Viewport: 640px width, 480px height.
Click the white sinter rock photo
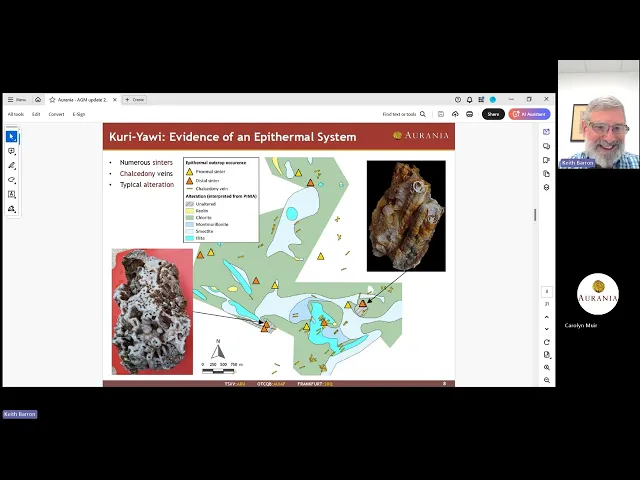click(x=152, y=311)
